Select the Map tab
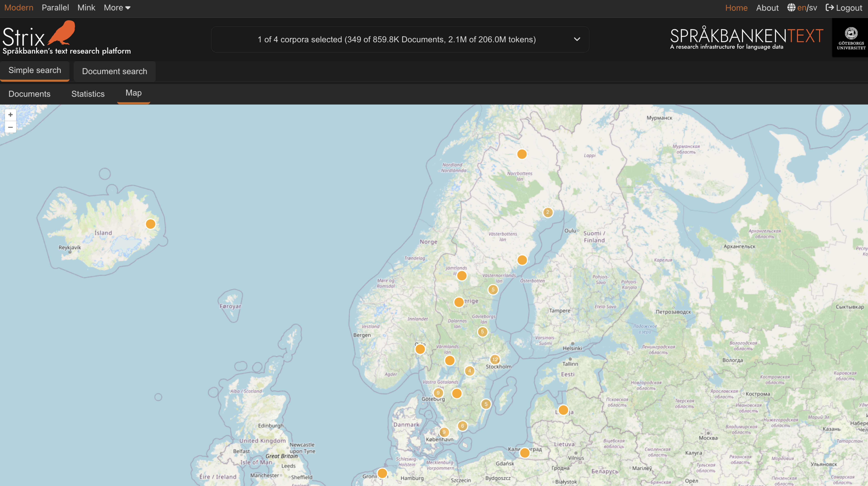Image resolution: width=868 pixels, height=486 pixels. point(133,93)
